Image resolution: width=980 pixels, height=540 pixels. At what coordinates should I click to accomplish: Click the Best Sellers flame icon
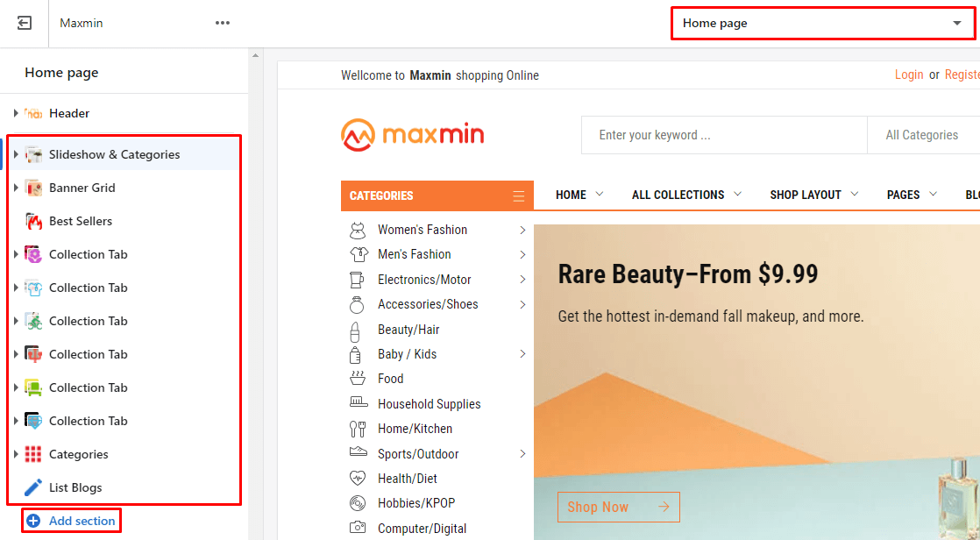click(x=33, y=221)
